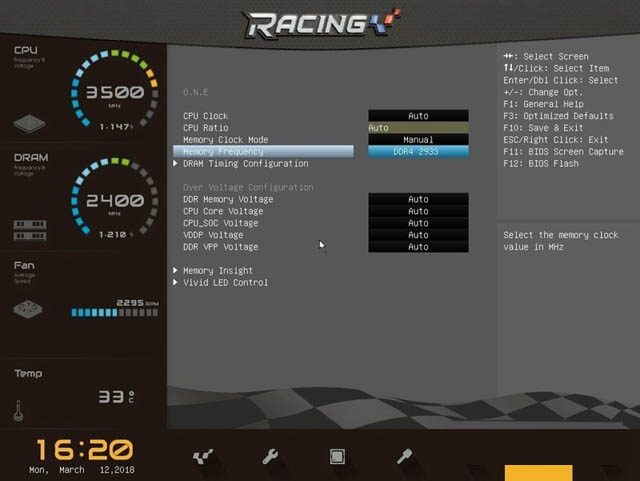
Task: Click the hammer tool icon
Action: click(405, 457)
